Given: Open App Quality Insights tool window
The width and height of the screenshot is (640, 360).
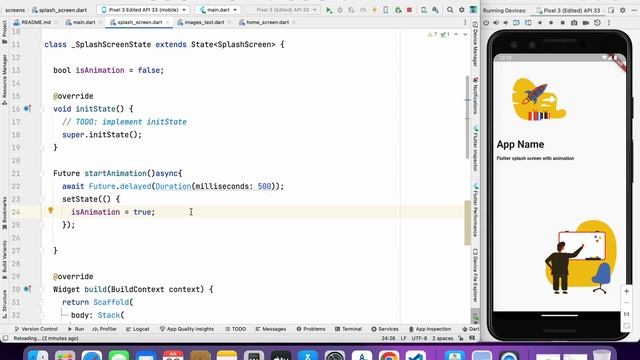Looking at the screenshot, I should pyautogui.click(x=187, y=329).
